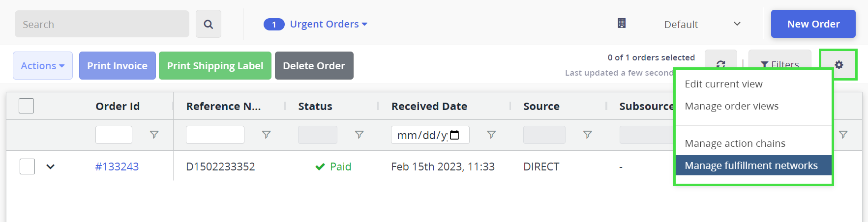Click the Search text field
868x222 pixels.
[x=102, y=24]
